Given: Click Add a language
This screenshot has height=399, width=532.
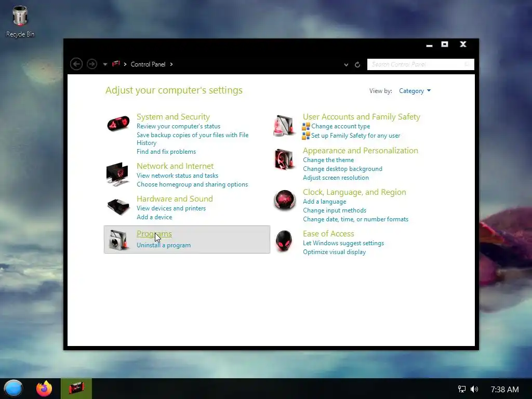Looking at the screenshot, I should [x=324, y=202].
